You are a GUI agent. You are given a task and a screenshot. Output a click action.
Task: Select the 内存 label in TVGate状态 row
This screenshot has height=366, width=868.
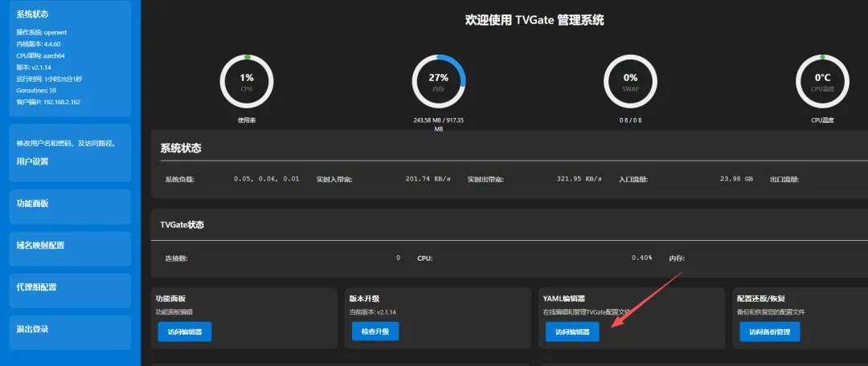click(x=677, y=258)
